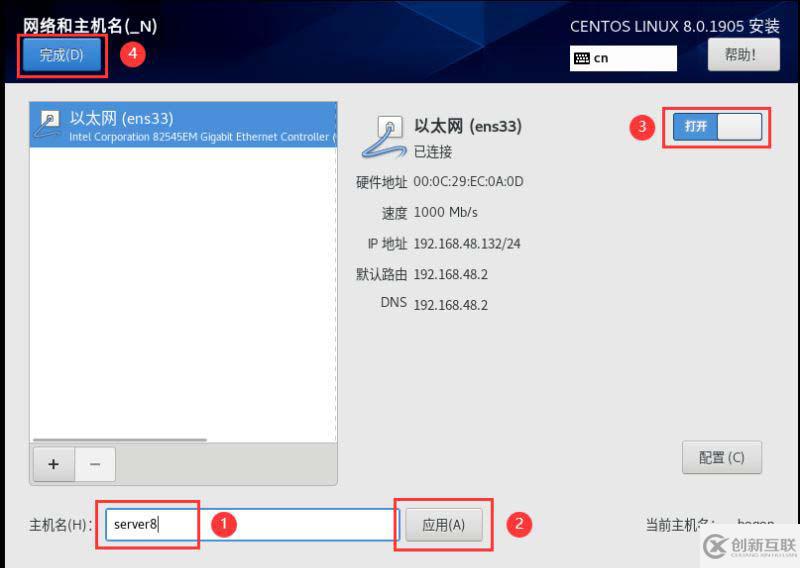Screen dimensions: 800x568
Task: Open the Configure 配置(C) dialog
Action: coord(721,457)
